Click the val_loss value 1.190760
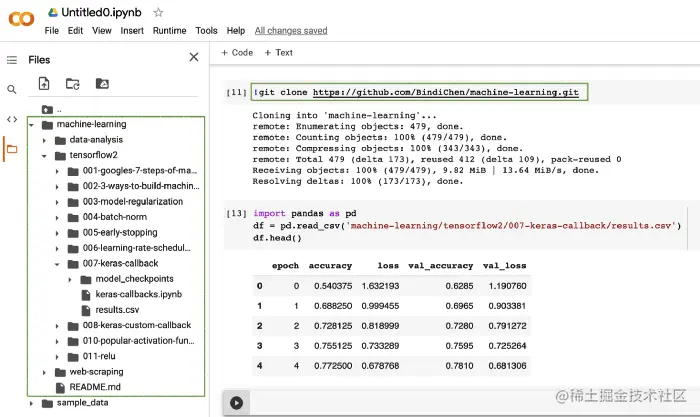Viewport: 700px width, 417px height. pyautogui.click(x=508, y=286)
